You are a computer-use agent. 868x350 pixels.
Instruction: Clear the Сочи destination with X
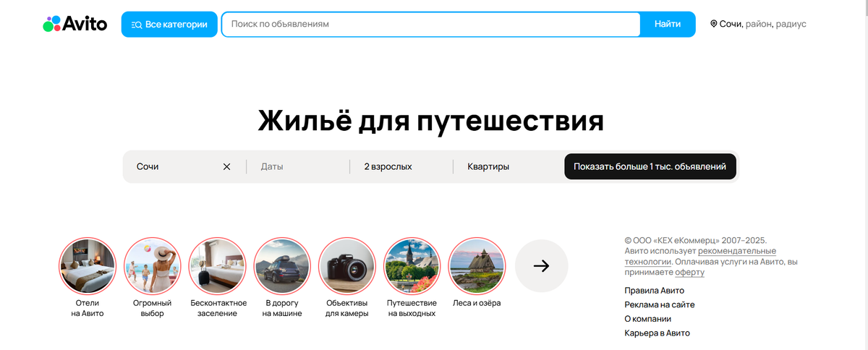(x=226, y=166)
